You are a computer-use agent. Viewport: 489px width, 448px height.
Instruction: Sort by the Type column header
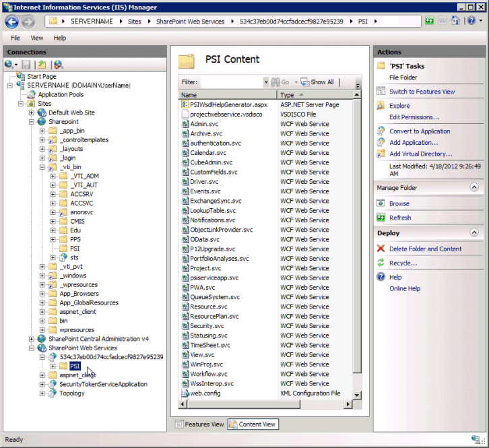(x=315, y=95)
